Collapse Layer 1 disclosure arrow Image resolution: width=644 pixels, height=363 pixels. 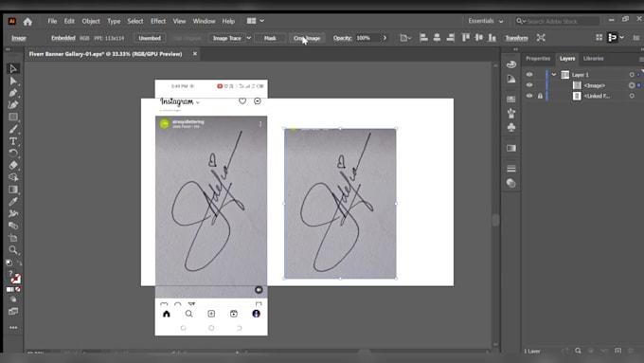554,75
